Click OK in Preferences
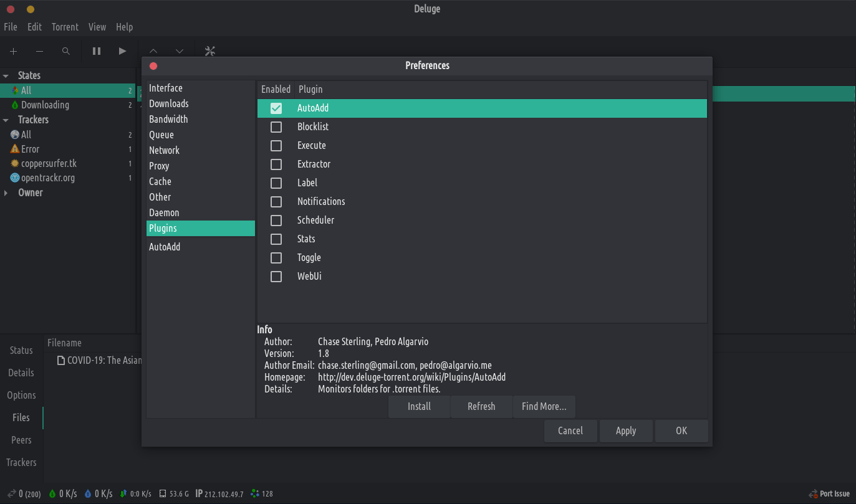 point(681,430)
